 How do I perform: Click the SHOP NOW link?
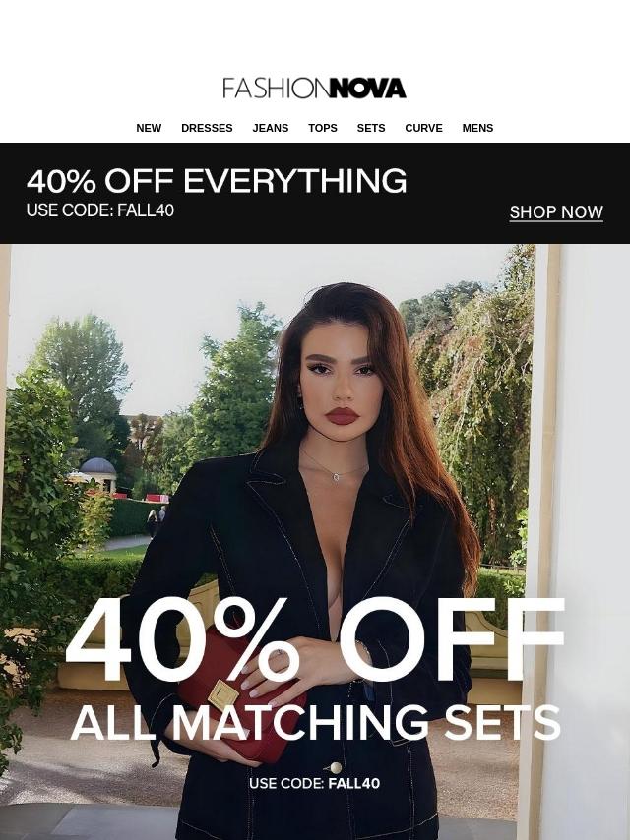click(556, 212)
